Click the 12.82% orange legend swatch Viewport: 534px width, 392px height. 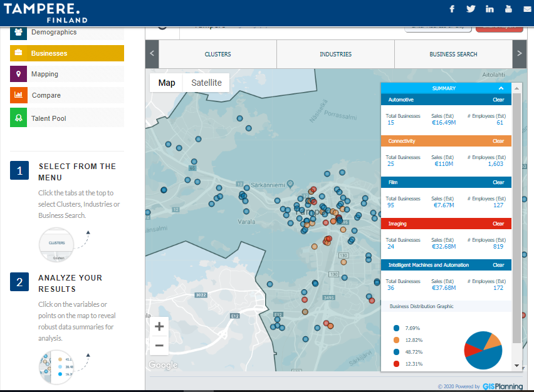tap(396, 340)
